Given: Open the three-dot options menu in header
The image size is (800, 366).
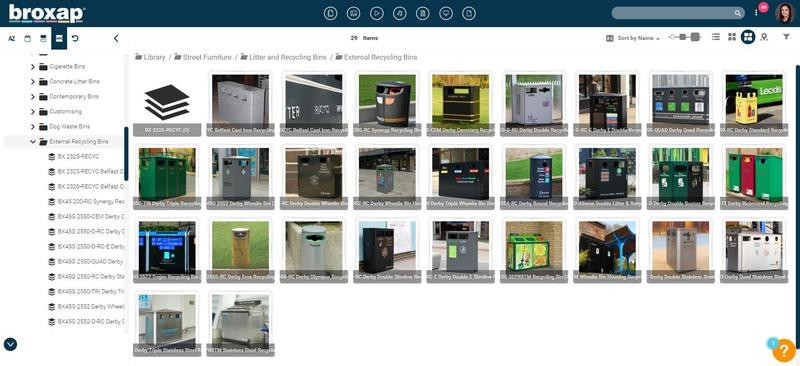Looking at the screenshot, I should pos(756,13).
